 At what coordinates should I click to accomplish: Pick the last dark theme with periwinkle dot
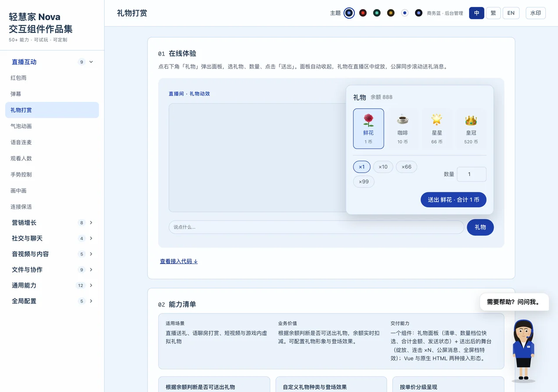point(418,13)
